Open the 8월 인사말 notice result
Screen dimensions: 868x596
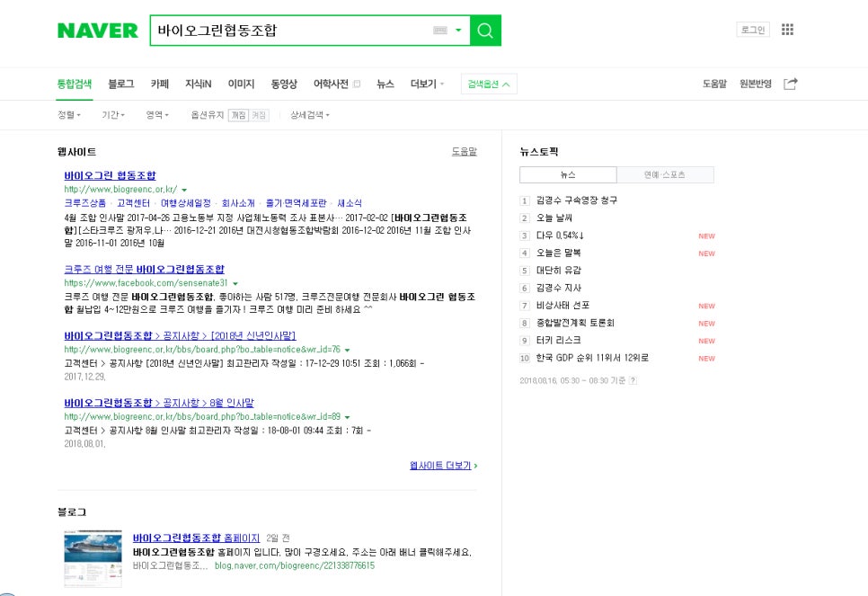point(159,403)
